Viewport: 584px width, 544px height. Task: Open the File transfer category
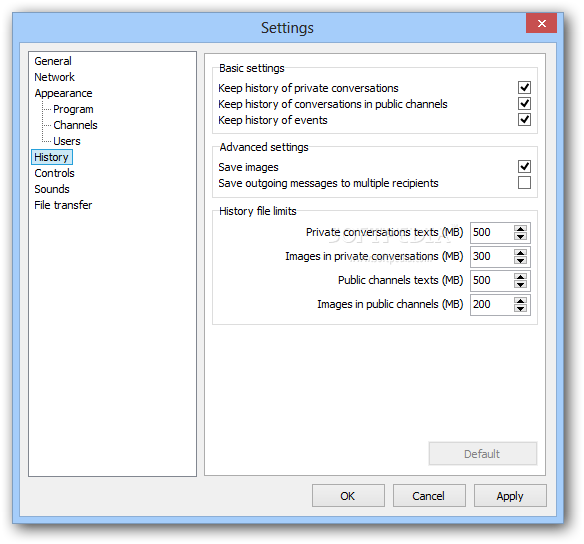tap(63, 205)
